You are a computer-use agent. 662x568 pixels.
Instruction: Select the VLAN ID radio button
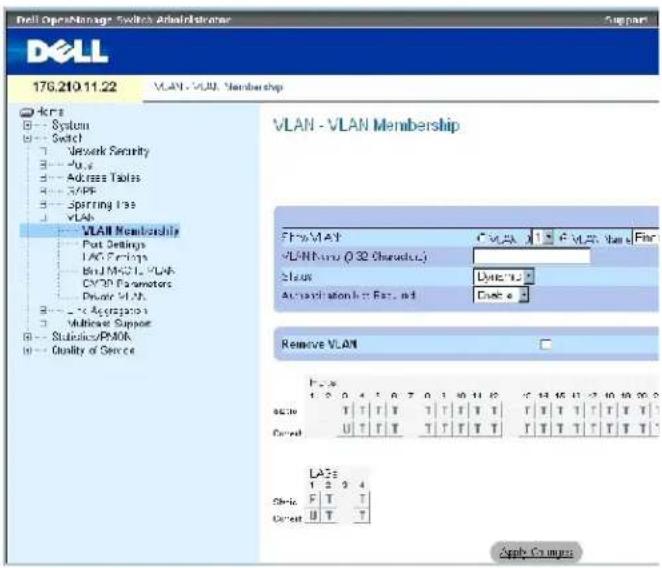[481, 238]
